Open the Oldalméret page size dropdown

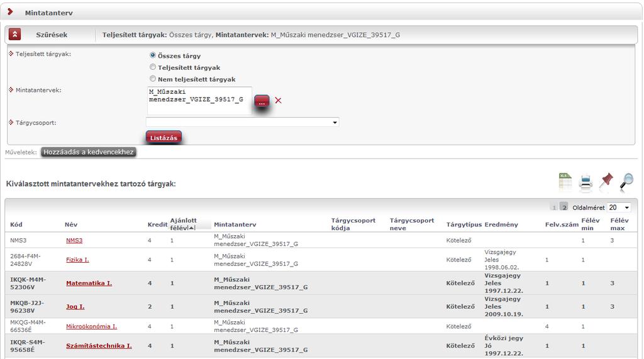point(619,207)
